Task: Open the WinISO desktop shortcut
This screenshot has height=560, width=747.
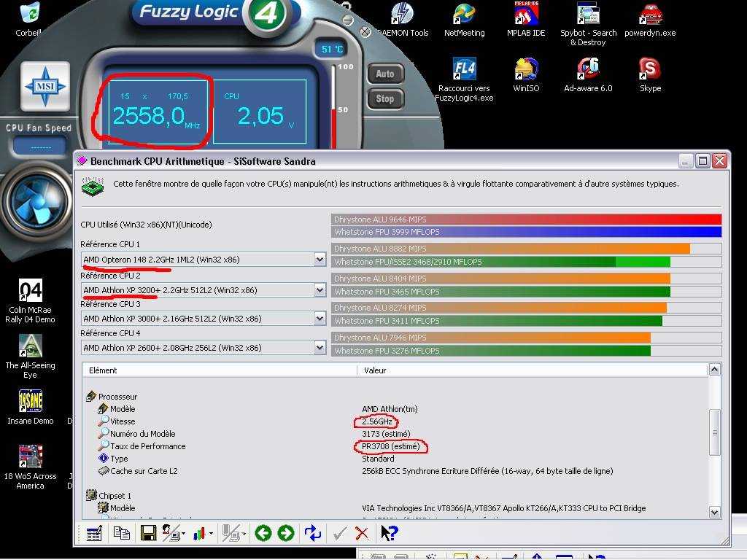Action: click(526, 75)
